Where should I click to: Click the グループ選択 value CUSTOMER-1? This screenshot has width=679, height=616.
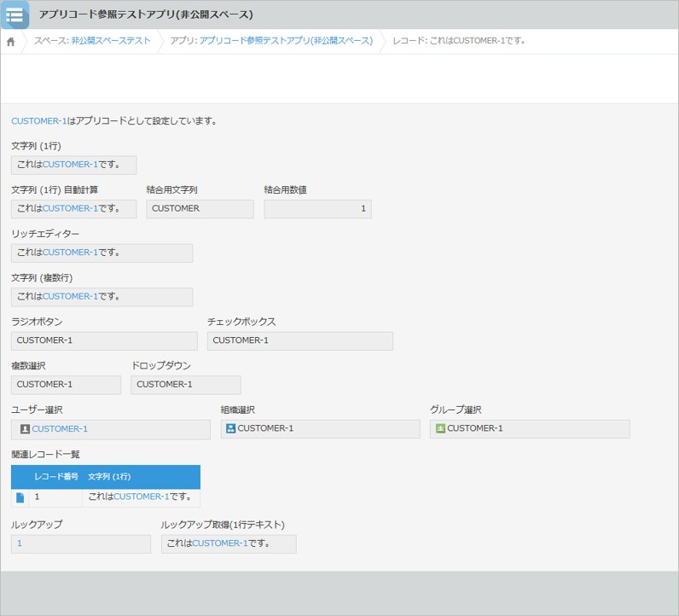point(475,428)
